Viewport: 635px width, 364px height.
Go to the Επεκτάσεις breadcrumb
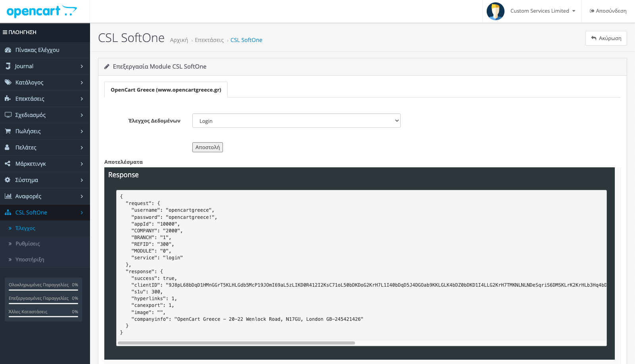pyautogui.click(x=209, y=40)
